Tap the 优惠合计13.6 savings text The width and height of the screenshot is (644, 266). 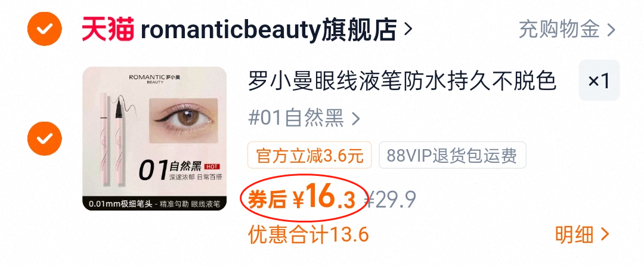point(308,235)
